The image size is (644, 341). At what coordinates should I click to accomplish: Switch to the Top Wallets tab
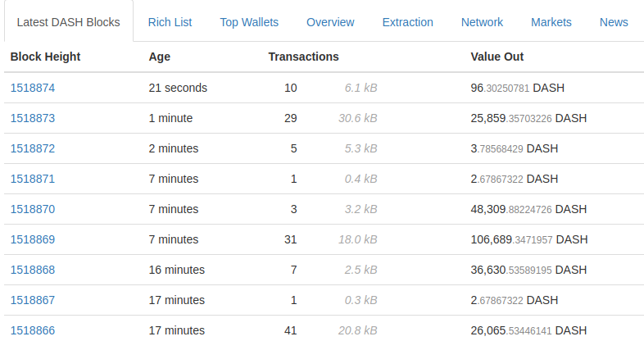coord(249,22)
